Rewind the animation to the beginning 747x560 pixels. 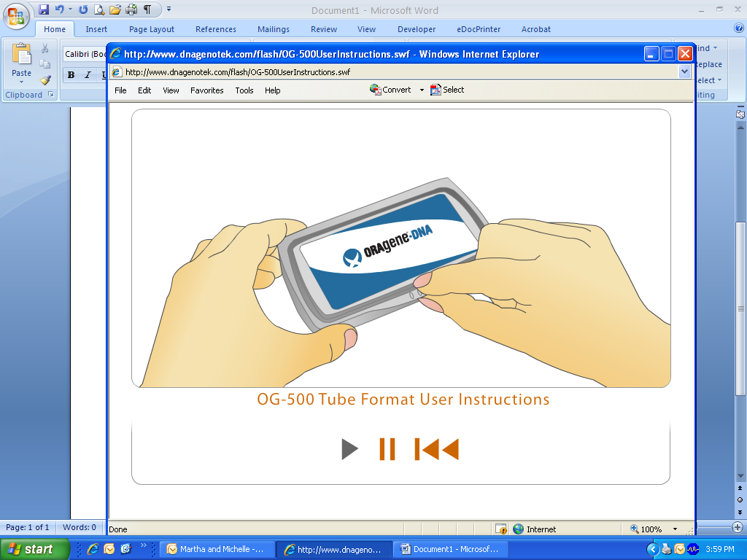(437, 449)
